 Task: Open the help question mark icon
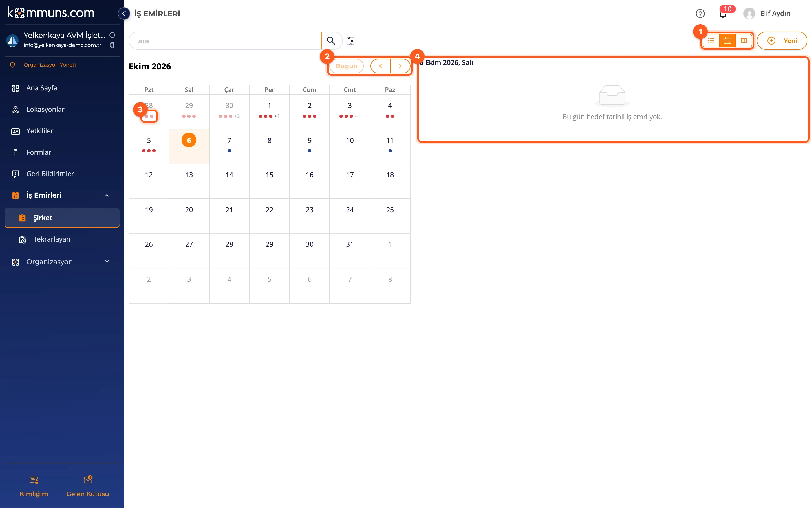coord(700,14)
